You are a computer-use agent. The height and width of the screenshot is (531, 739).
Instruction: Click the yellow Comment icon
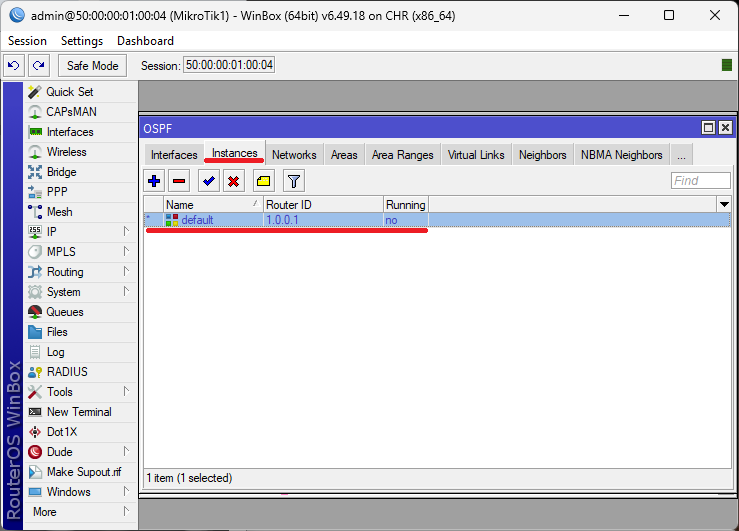coord(263,181)
